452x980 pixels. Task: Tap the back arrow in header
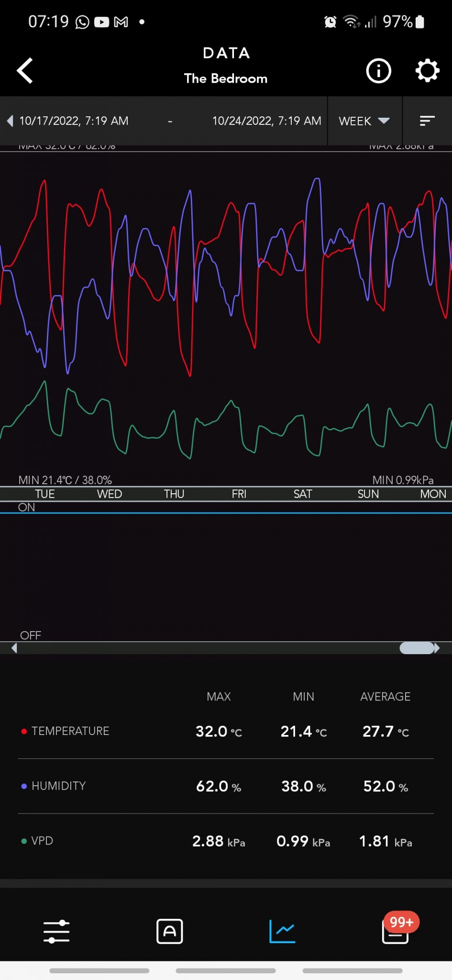click(x=25, y=71)
